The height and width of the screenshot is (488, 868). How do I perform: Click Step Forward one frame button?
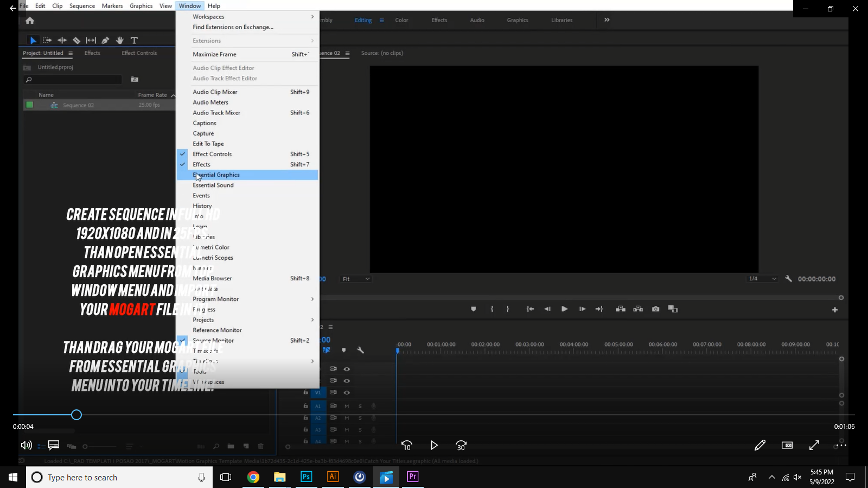(x=582, y=309)
